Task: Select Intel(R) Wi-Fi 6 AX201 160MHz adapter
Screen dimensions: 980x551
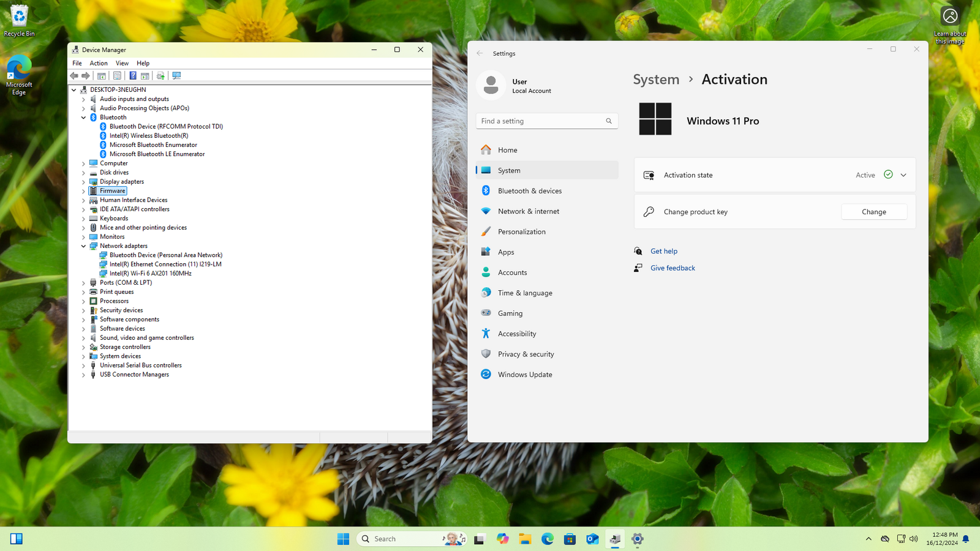Action: (x=150, y=274)
